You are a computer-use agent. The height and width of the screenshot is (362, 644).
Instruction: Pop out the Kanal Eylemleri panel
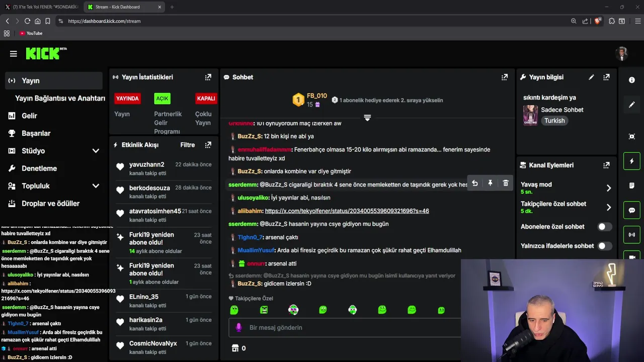[x=606, y=165]
